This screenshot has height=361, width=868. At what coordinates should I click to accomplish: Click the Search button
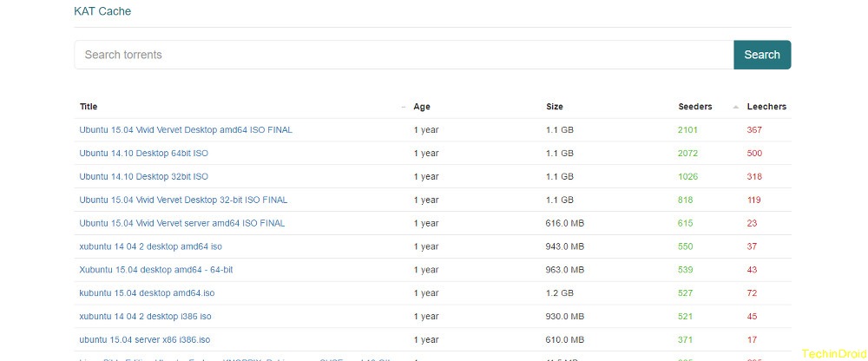pos(762,55)
